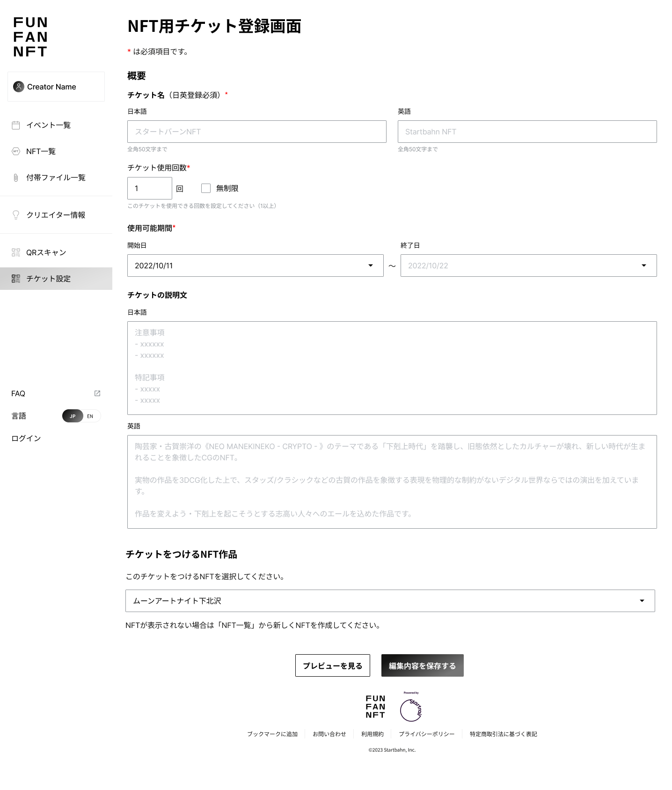
Task: Click the QR scan icon beside QRスキャン
Action: [16, 252]
